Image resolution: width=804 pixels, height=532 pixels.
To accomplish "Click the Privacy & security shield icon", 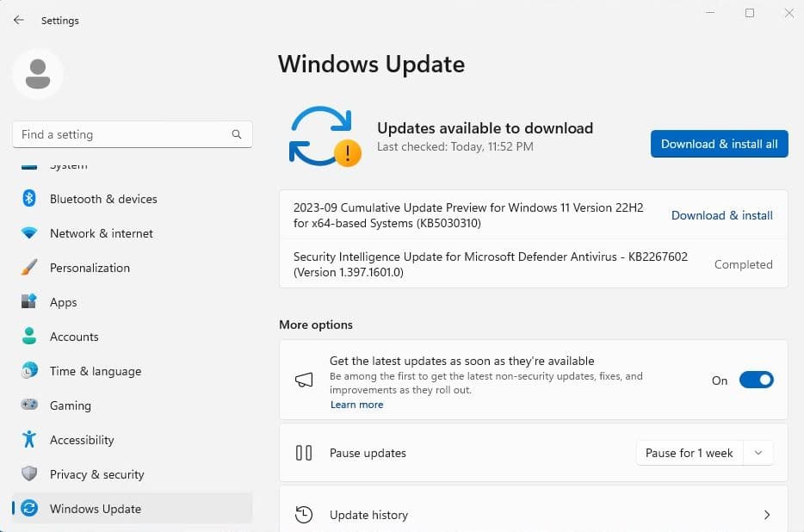I will tap(29, 474).
